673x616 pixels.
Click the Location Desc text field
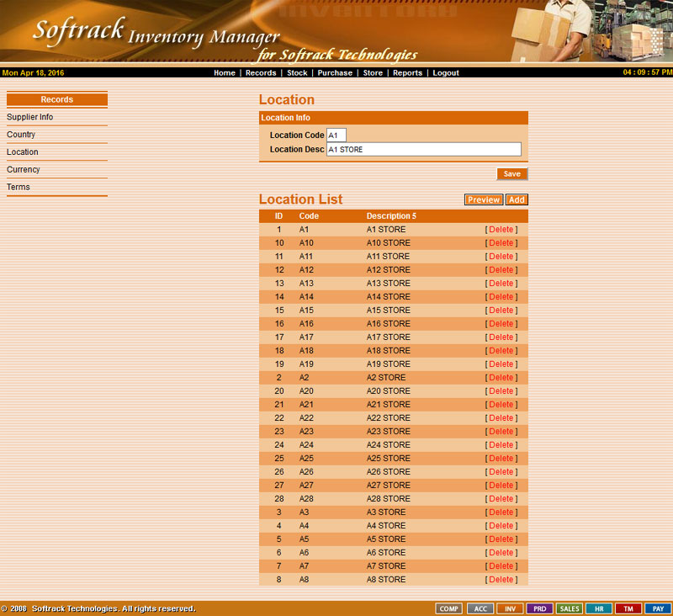pyautogui.click(x=423, y=149)
